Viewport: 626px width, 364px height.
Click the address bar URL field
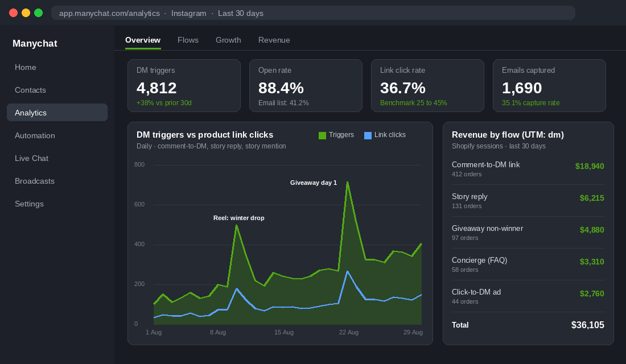tap(313, 13)
